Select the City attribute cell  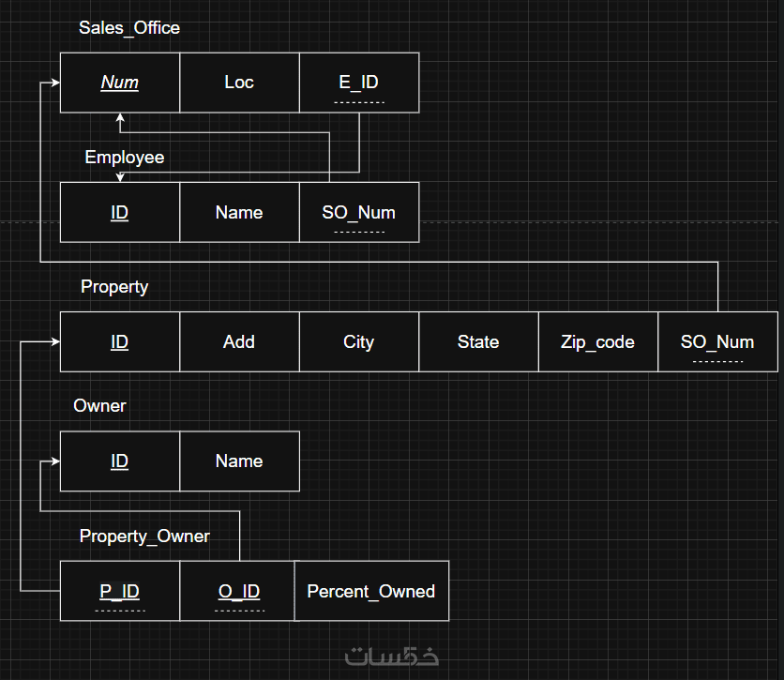[x=358, y=342]
